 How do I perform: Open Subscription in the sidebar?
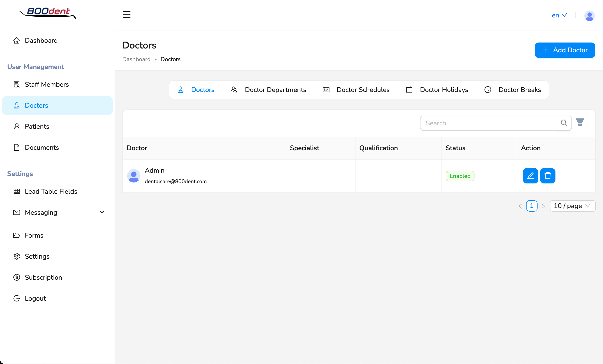tap(43, 277)
